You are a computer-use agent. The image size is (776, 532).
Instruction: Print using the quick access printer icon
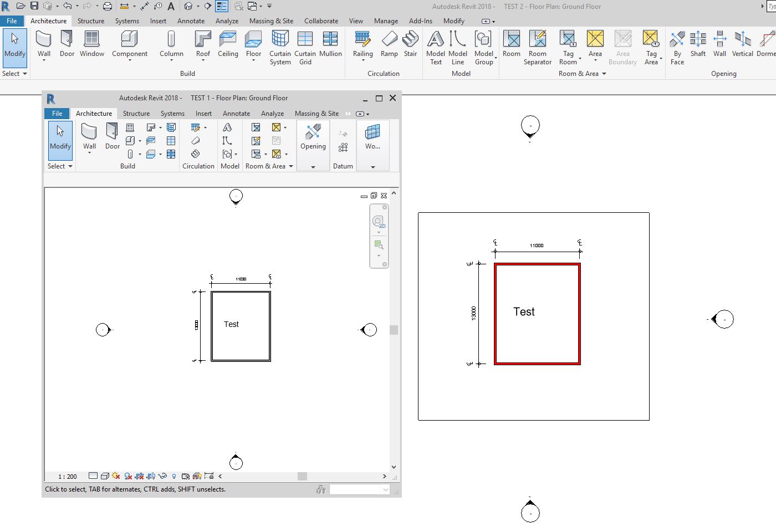[108, 6]
